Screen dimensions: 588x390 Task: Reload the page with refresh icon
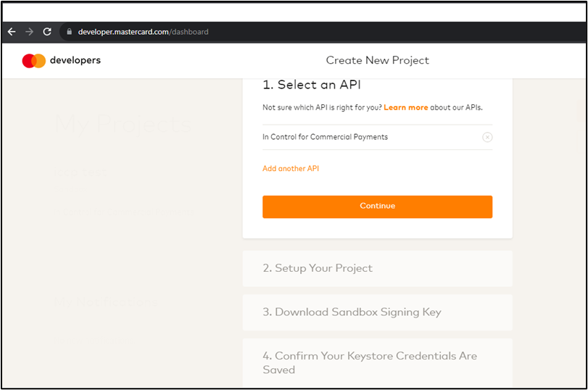coord(47,32)
